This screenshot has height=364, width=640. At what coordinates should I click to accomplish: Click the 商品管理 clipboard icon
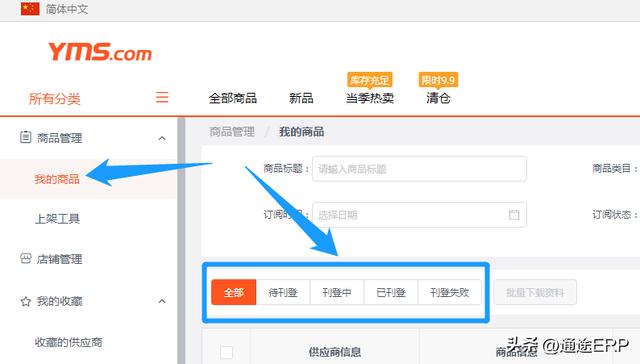(x=25, y=137)
